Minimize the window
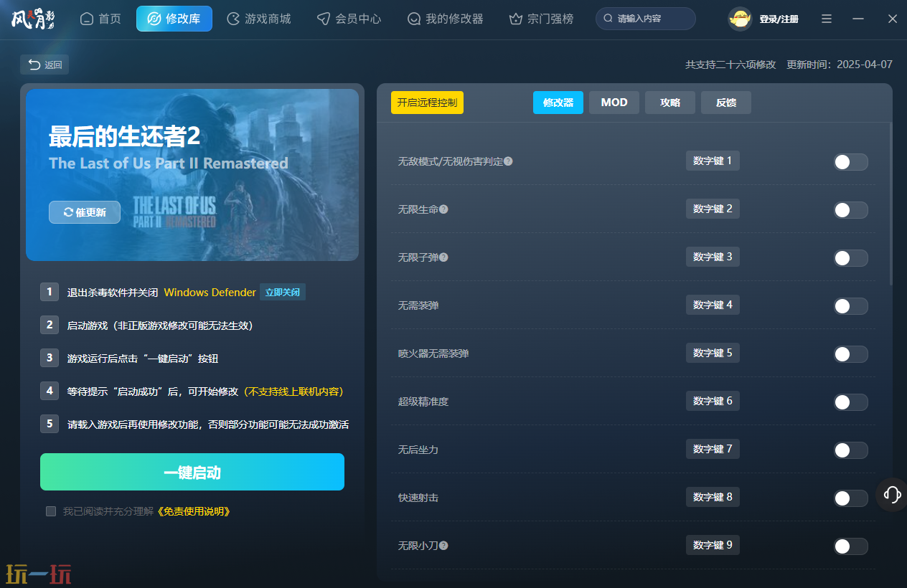 click(x=858, y=19)
